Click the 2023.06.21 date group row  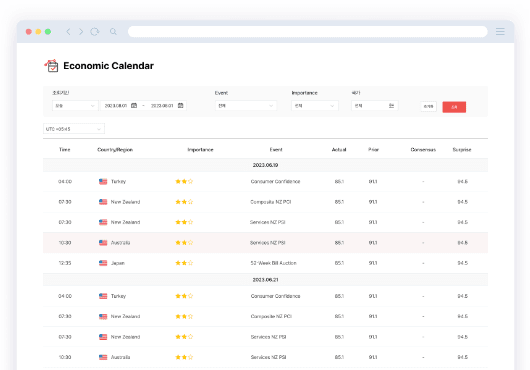pos(265,280)
